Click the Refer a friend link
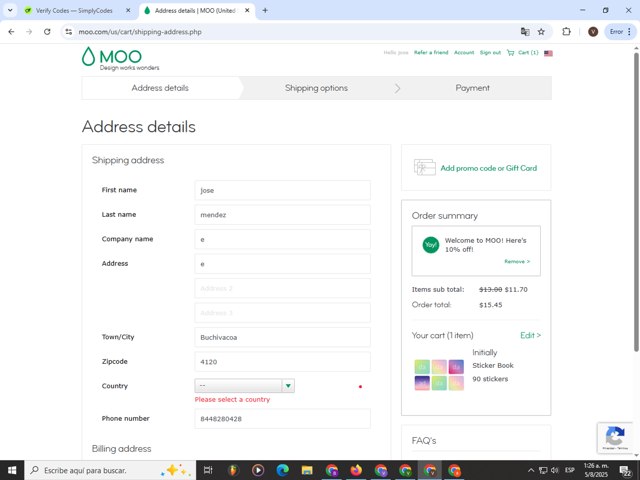This screenshot has width=640, height=480. click(431, 52)
